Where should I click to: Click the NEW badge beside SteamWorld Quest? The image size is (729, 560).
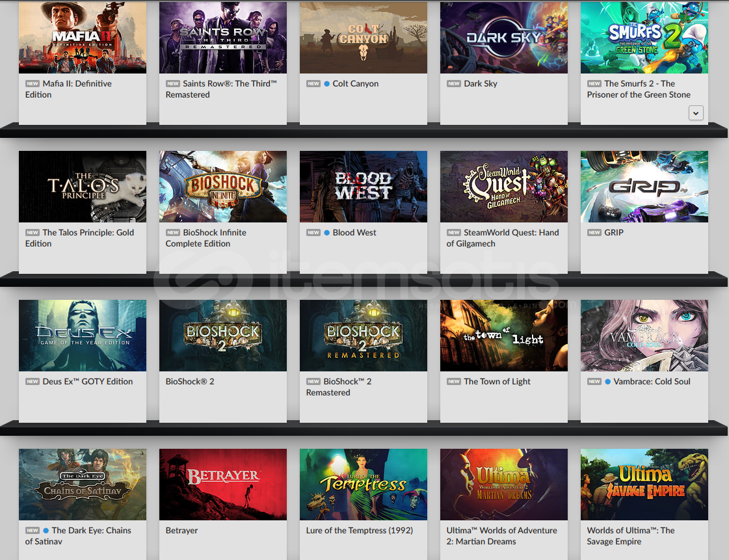pos(454,233)
